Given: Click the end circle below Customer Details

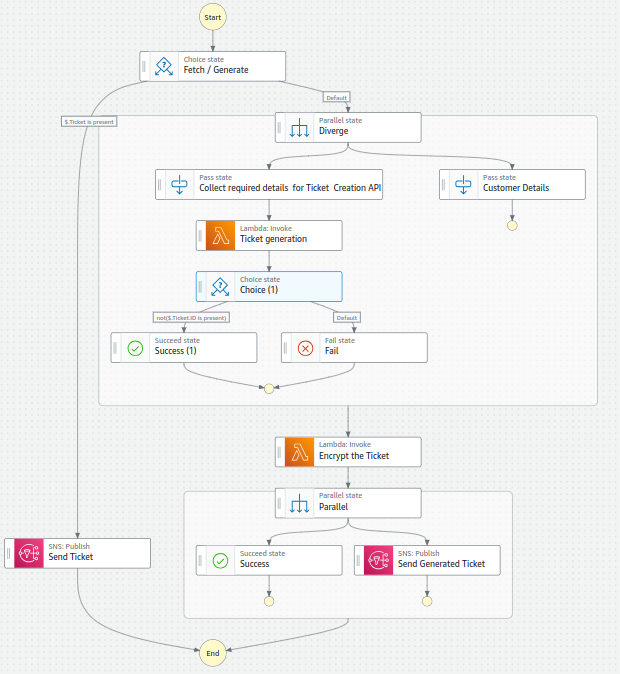Looking at the screenshot, I should coord(512,226).
